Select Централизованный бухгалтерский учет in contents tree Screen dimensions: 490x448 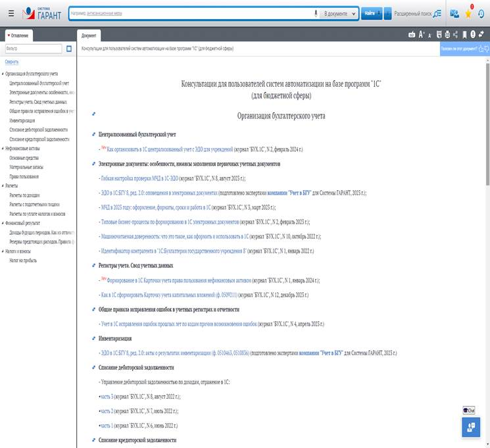(x=39, y=83)
